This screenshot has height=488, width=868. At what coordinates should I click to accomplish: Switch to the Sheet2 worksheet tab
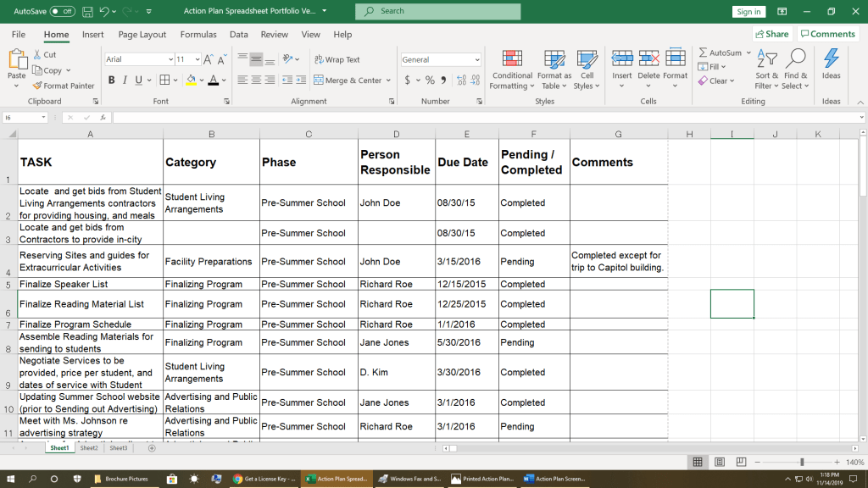[89, 448]
